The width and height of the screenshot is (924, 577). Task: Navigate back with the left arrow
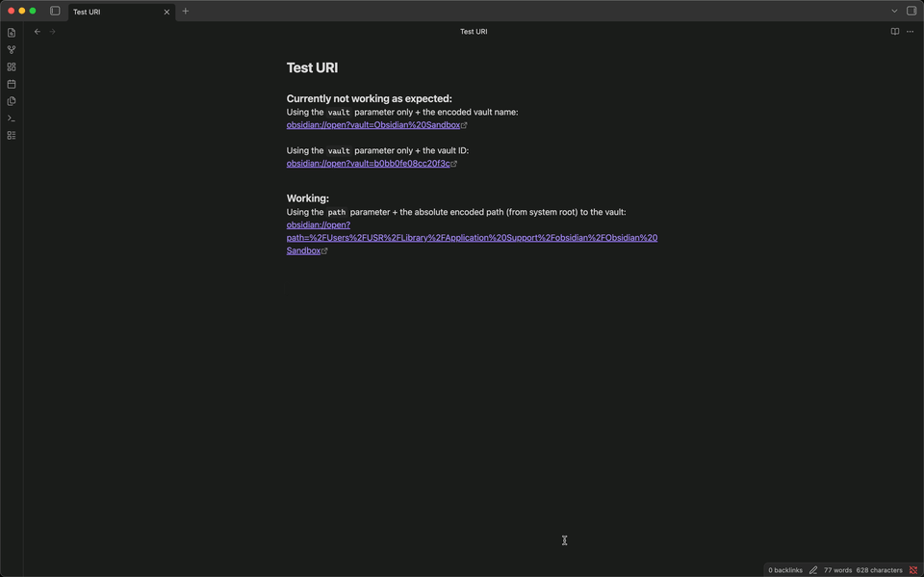[38, 31]
